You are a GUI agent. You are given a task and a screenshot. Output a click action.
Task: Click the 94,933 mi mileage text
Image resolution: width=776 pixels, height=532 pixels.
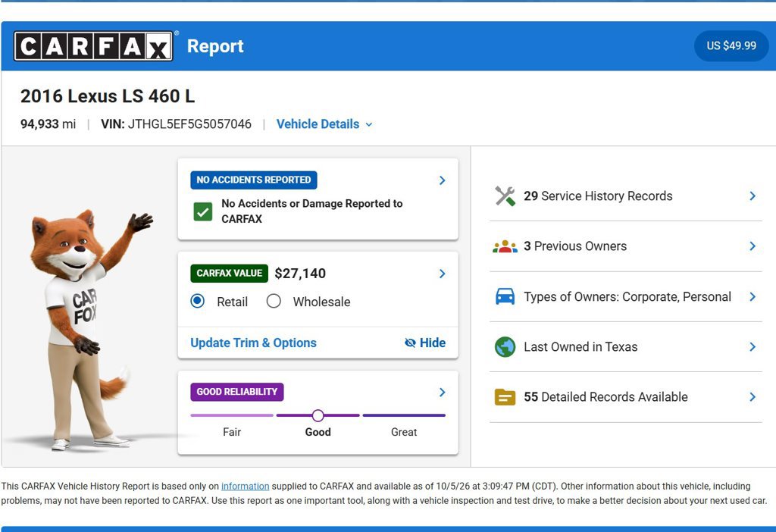click(48, 124)
